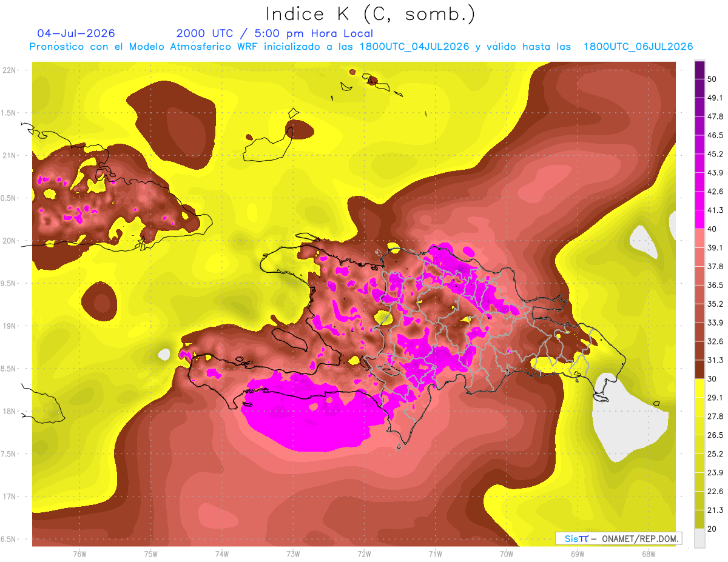Click the colorbar value "41.3"

coord(716,210)
